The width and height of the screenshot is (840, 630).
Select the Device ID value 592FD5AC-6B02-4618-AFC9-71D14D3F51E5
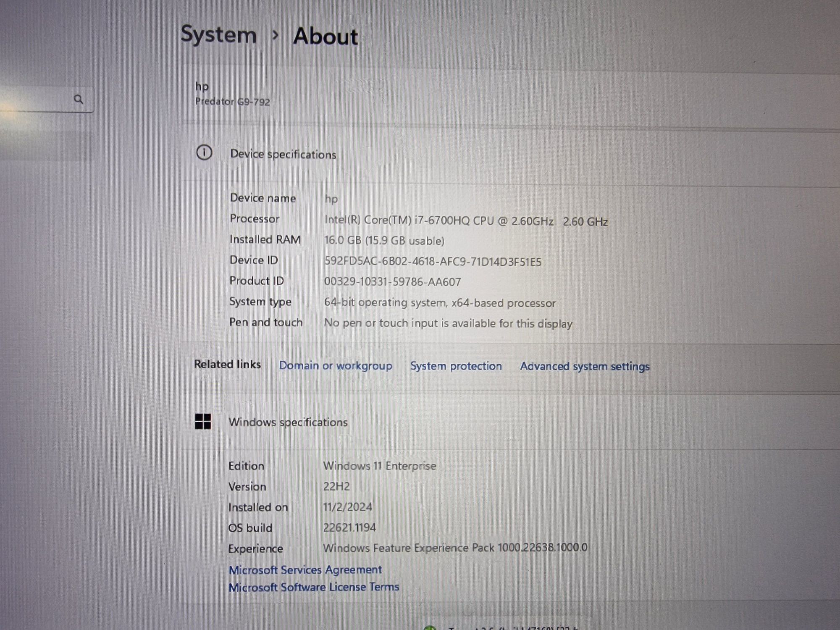pos(433,261)
